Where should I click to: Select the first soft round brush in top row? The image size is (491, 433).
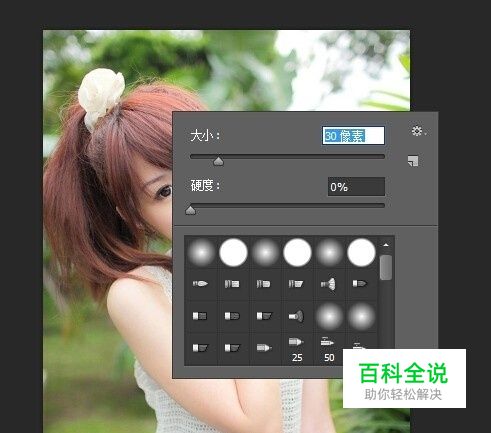(201, 252)
